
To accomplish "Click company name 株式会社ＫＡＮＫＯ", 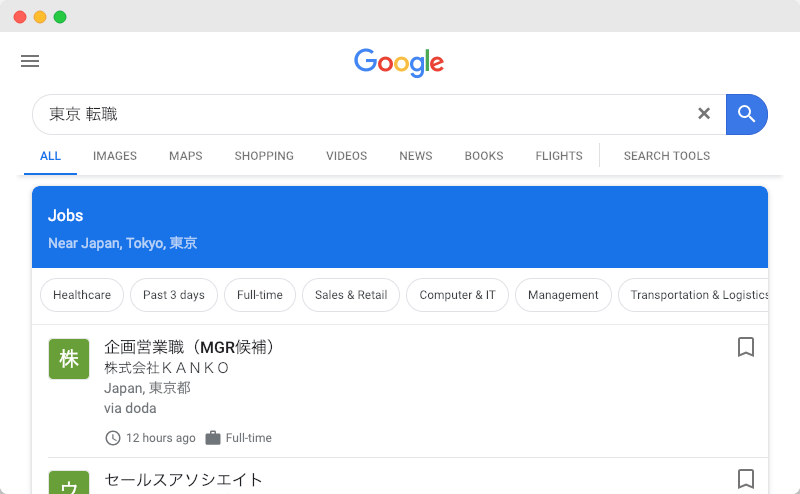I will pos(166,368).
